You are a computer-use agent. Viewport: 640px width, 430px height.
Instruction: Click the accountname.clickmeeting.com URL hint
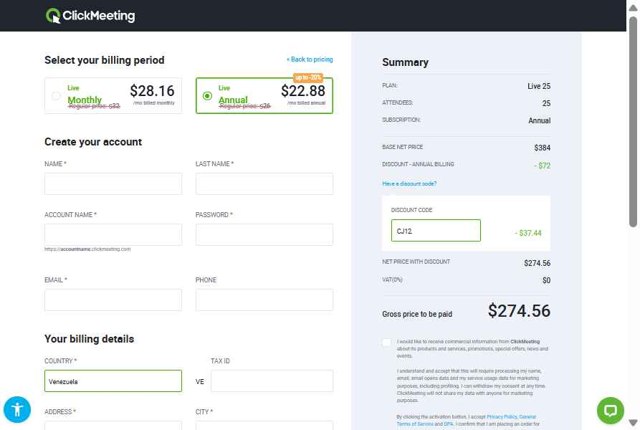[x=87, y=249]
